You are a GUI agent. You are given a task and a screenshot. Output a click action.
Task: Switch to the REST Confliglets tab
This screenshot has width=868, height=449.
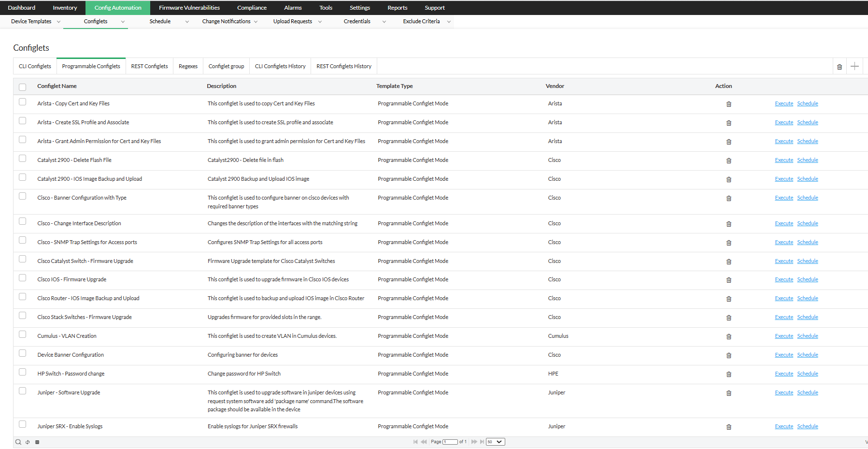149,66
